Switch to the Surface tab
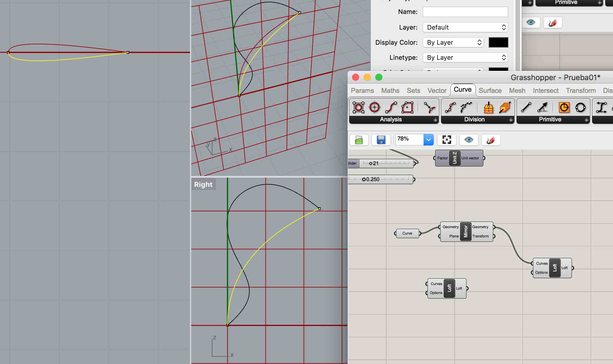This screenshot has width=613, height=364. (490, 91)
